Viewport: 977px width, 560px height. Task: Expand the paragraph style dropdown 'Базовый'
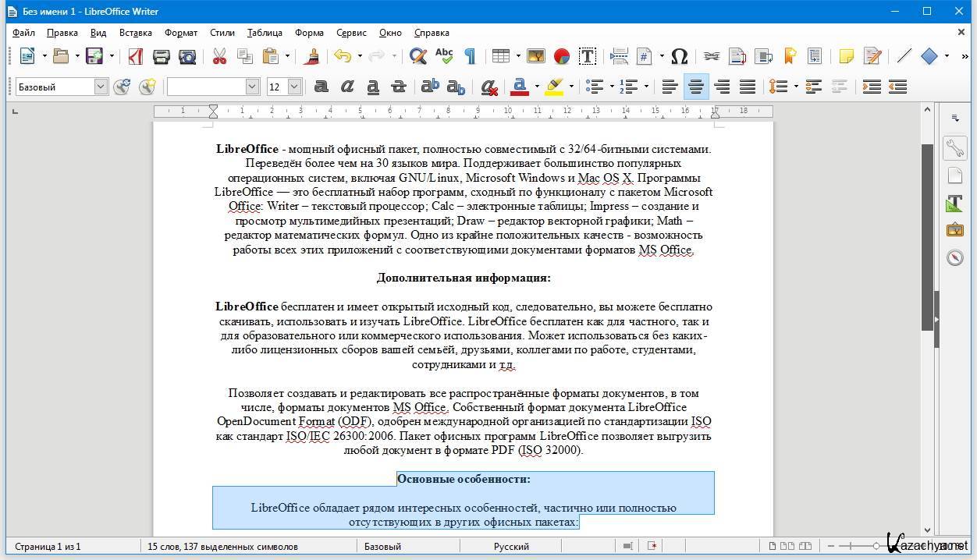click(x=101, y=87)
